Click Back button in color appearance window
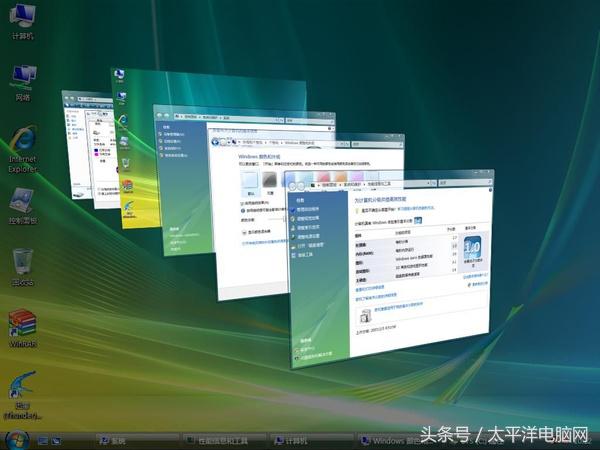The height and width of the screenshot is (450, 600). (x=215, y=142)
